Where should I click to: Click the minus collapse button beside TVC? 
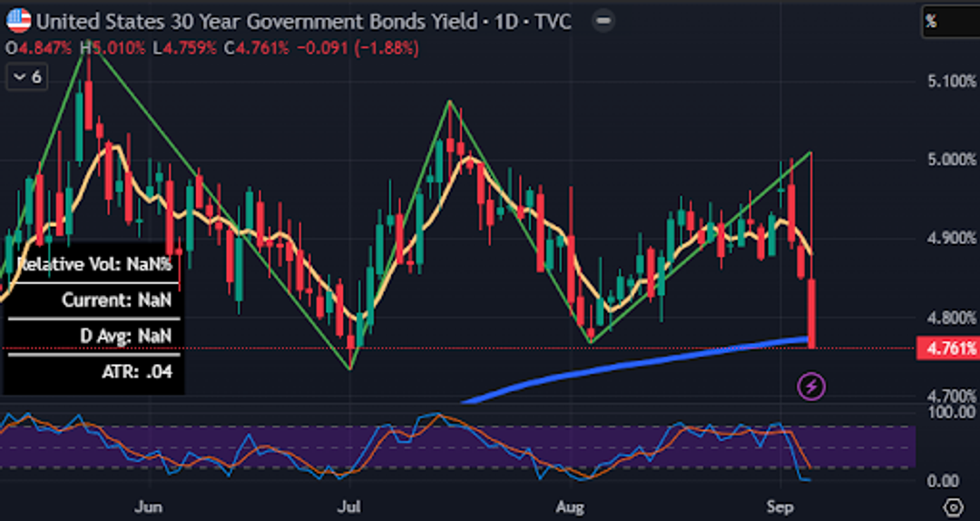click(x=603, y=21)
